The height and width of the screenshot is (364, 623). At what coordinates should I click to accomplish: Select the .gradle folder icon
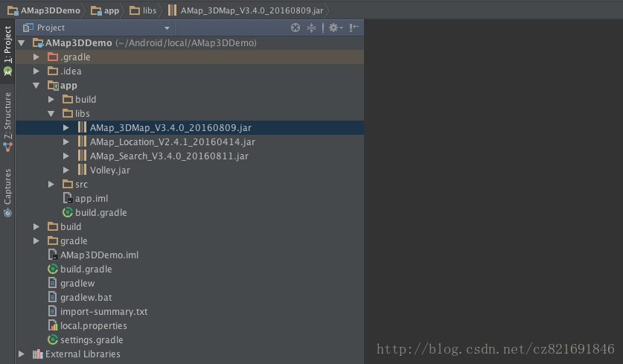52,57
